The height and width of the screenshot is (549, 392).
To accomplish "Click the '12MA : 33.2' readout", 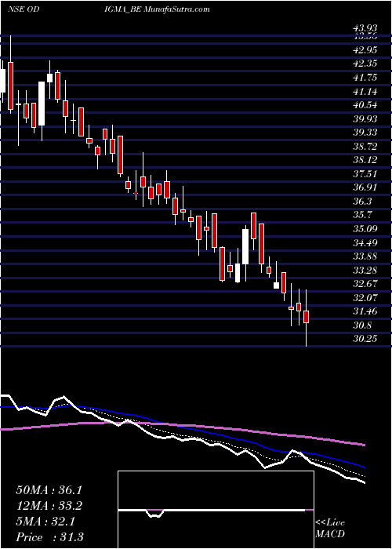I will (x=49, y=506).
